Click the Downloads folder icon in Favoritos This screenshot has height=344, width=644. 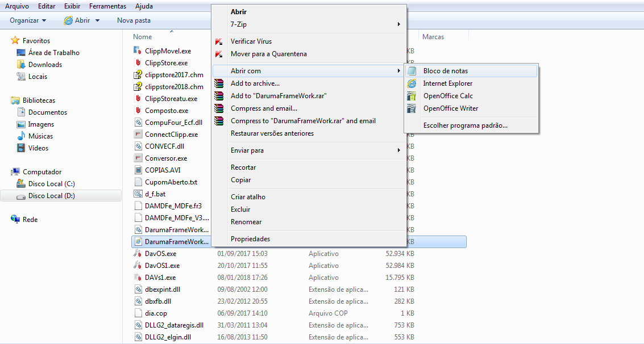[x=21, y=65]
